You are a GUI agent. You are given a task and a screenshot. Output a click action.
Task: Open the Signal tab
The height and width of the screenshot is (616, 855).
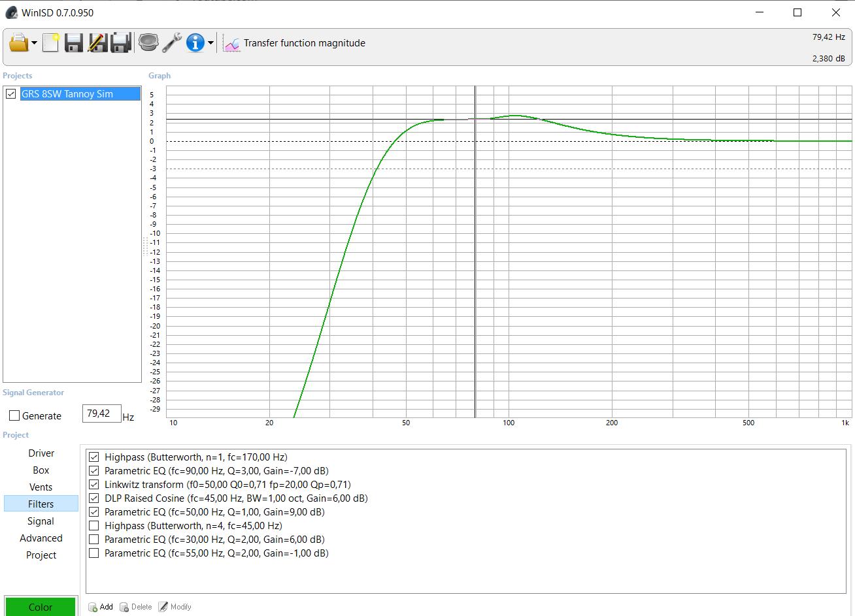41,521
